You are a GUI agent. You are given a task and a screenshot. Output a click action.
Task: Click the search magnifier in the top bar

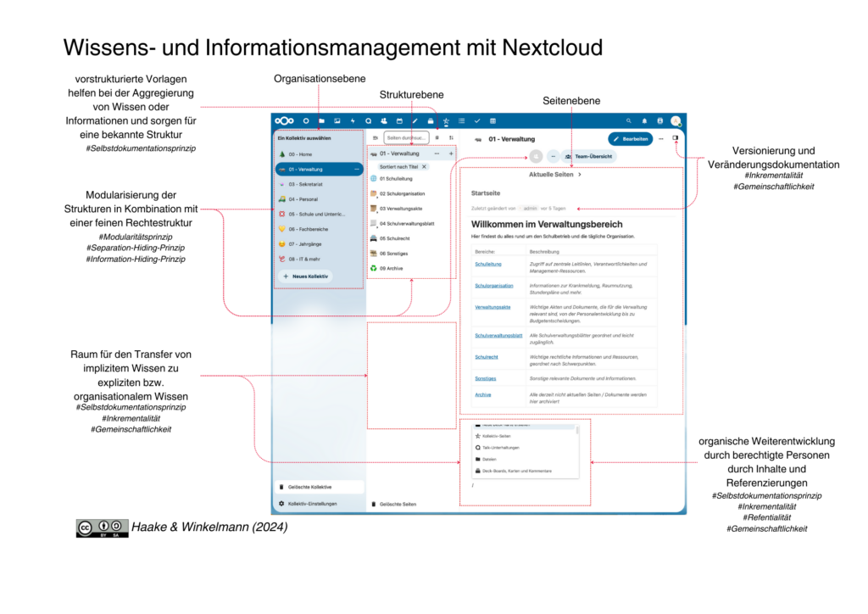(x=628, y=120)
